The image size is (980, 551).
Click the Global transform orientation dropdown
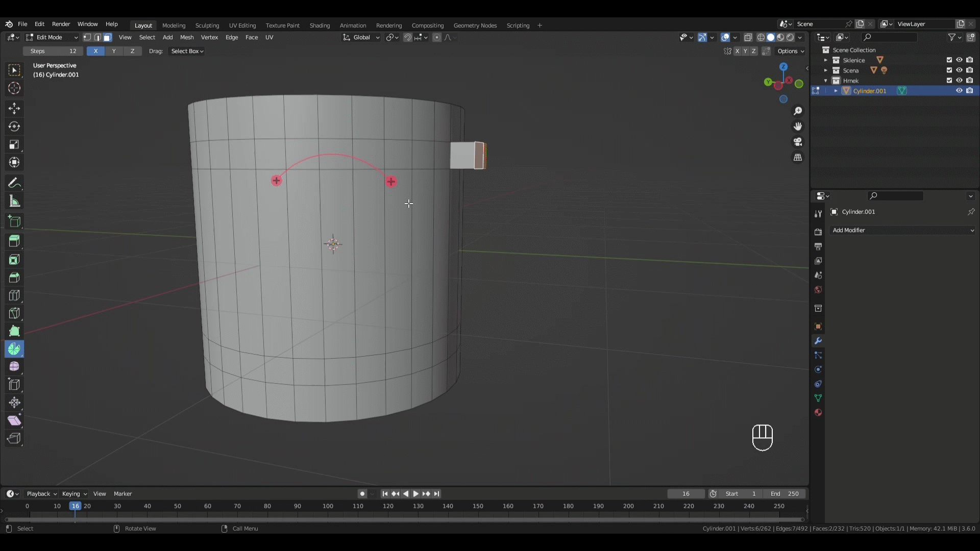point(362,37)
